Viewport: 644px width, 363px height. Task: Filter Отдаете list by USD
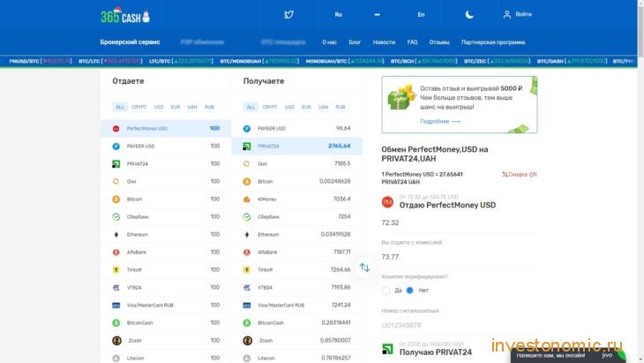pos(159,107)
